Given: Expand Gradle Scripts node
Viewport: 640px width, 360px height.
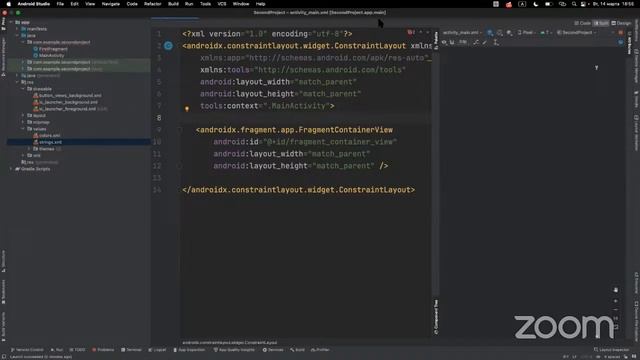Looking at the screenshot, I should click(x=11, y=169).
